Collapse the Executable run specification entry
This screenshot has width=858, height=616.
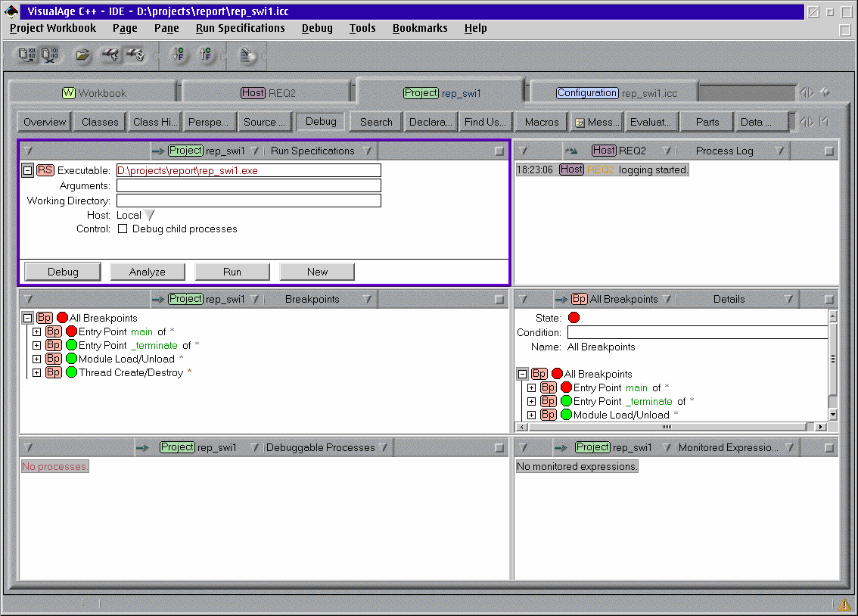pyautogui.click(x=27, y=171)
